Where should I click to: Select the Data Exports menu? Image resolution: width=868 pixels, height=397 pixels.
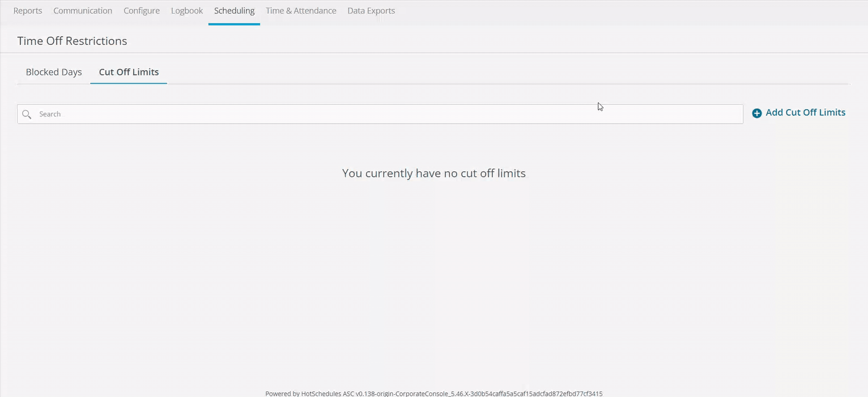(371, 11)
